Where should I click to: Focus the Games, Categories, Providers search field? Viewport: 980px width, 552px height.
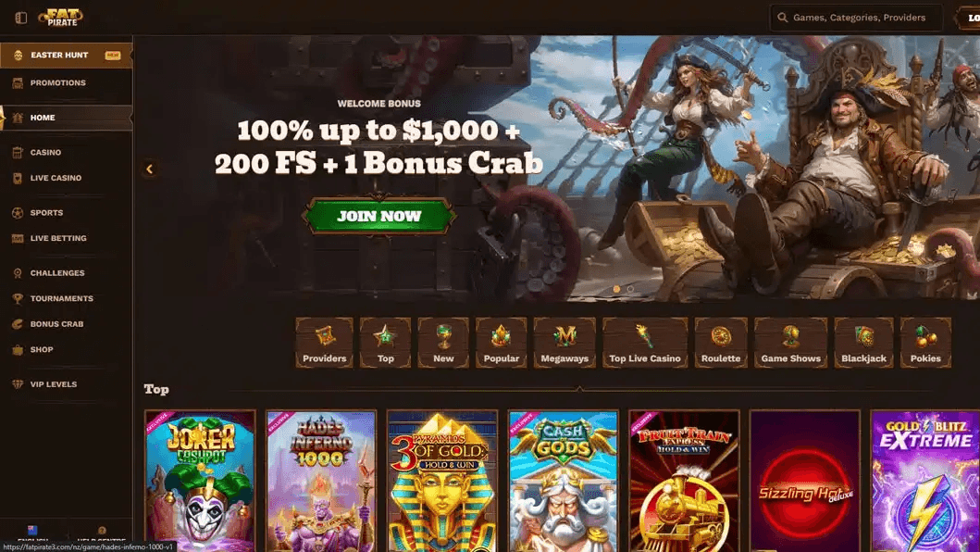pos(856,18)
